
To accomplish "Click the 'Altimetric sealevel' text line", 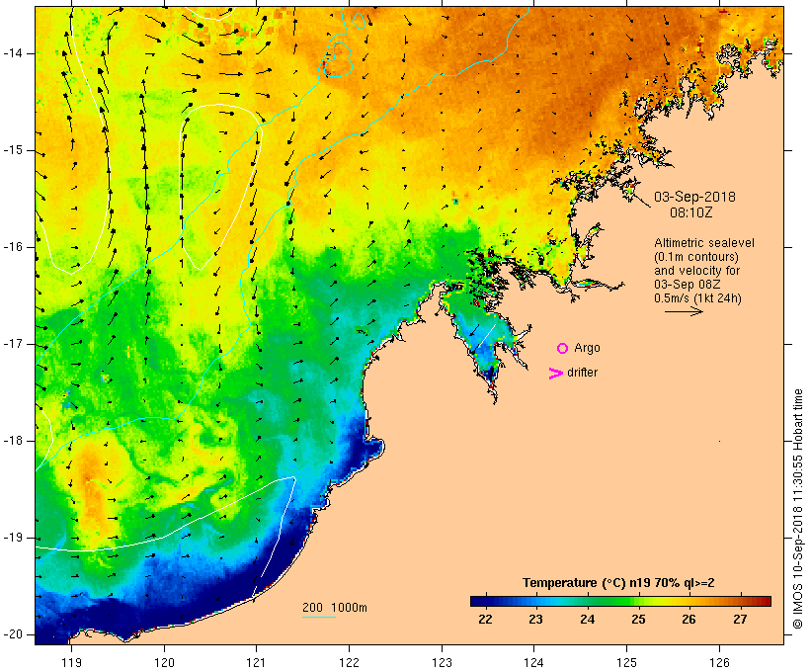I will point(704,243).
